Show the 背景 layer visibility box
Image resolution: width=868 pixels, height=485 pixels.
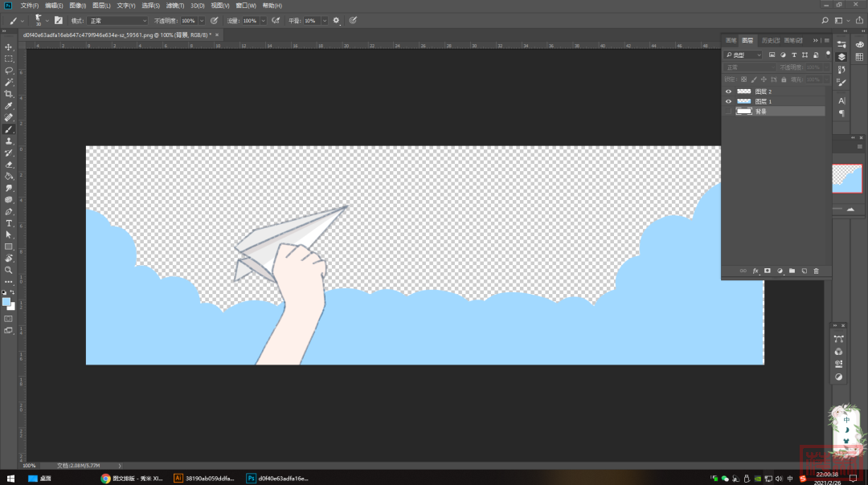(x=728, y=112)
